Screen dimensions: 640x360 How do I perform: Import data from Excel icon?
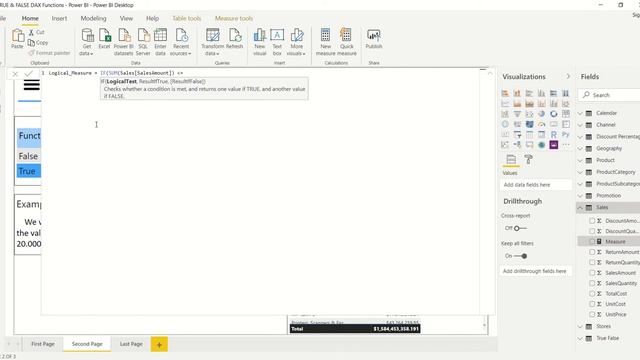pyautogui.click(x=104, y=36)
